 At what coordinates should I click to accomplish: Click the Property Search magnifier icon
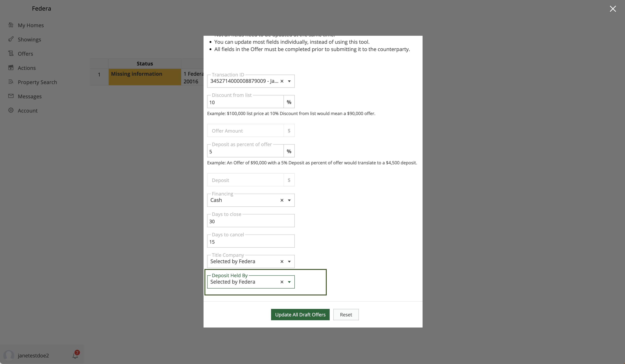coord(11,82)
